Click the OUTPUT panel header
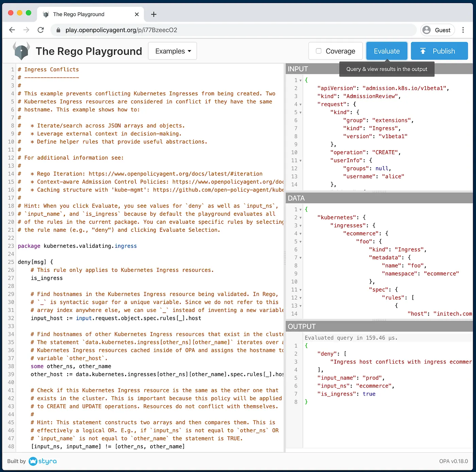Image resolution: width=476 pixels, height=472 pixels. (x=379, y=327)
